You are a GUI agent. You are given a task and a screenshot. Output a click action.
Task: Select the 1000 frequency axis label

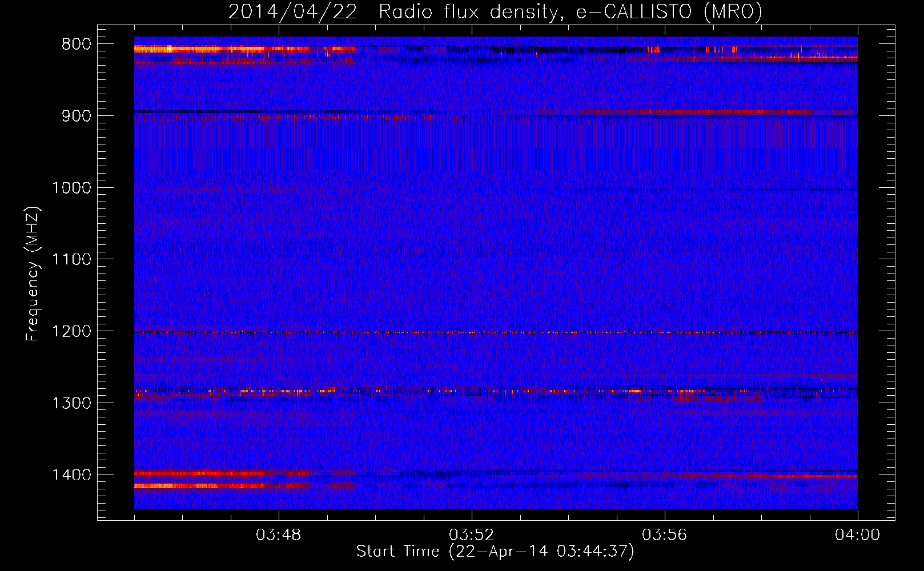[72, 188]
